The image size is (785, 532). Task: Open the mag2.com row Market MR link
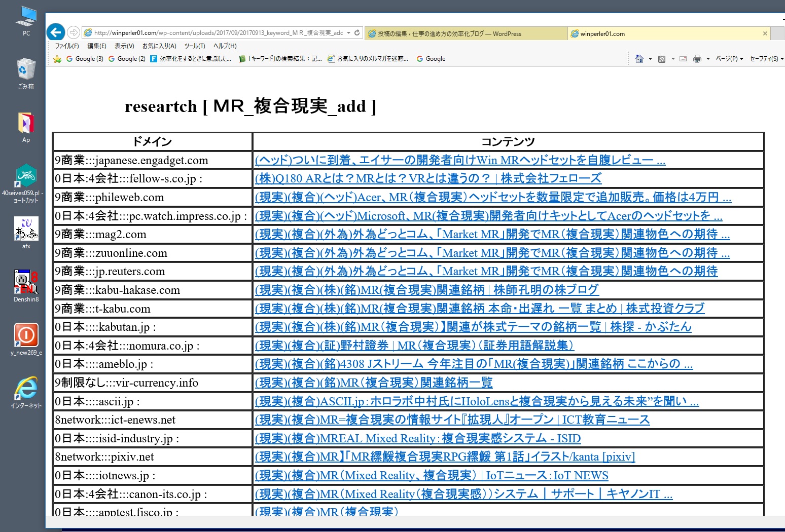492,234
